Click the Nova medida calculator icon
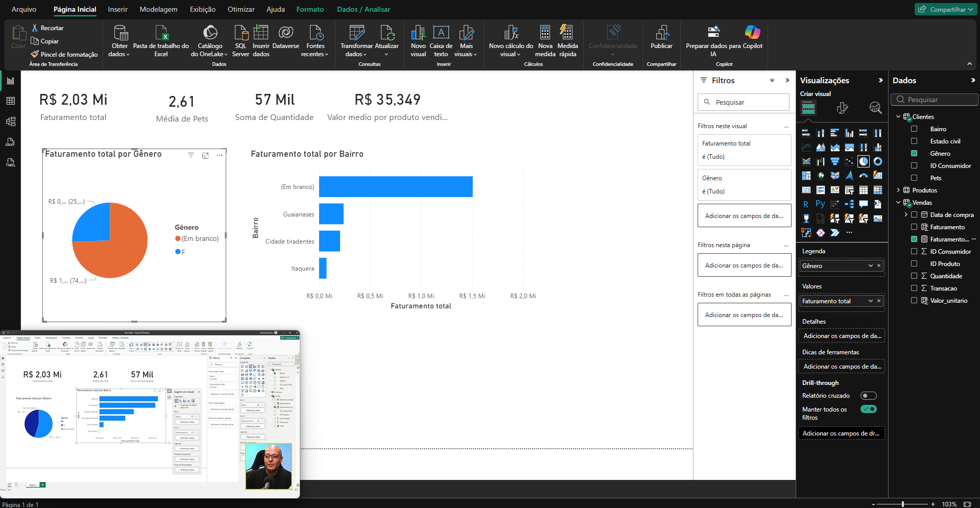Screen dimensions: 980x508 coord(545,34)
